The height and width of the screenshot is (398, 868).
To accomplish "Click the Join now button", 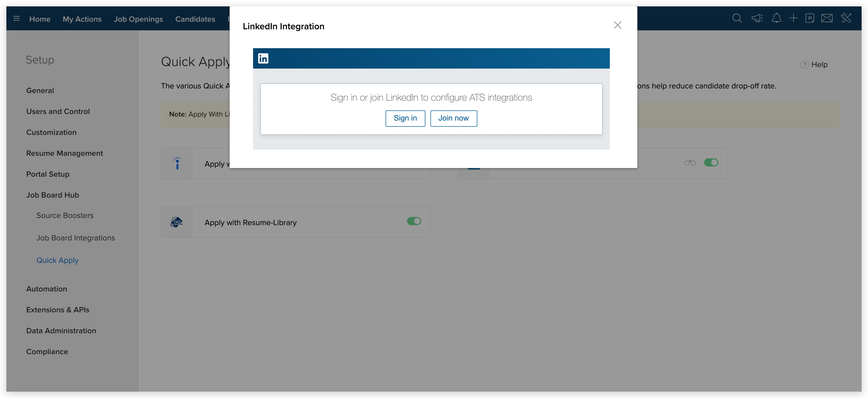I will [x=453, y=118].
